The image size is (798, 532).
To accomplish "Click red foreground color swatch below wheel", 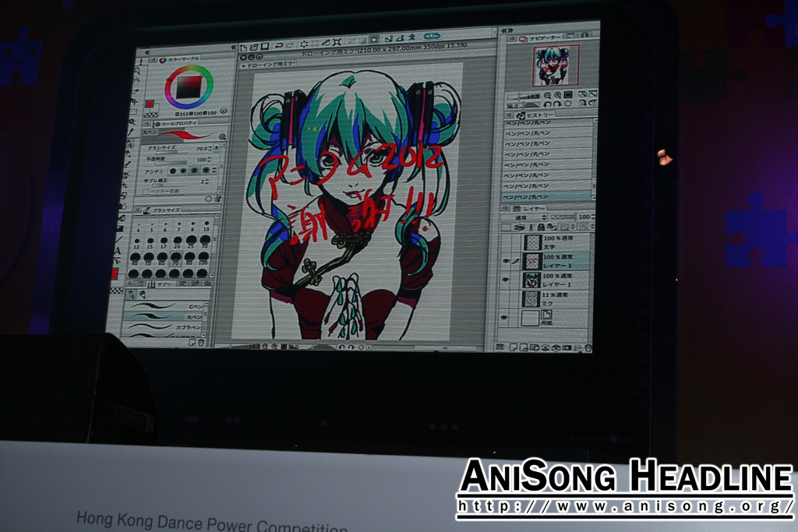I will (149, 104).
